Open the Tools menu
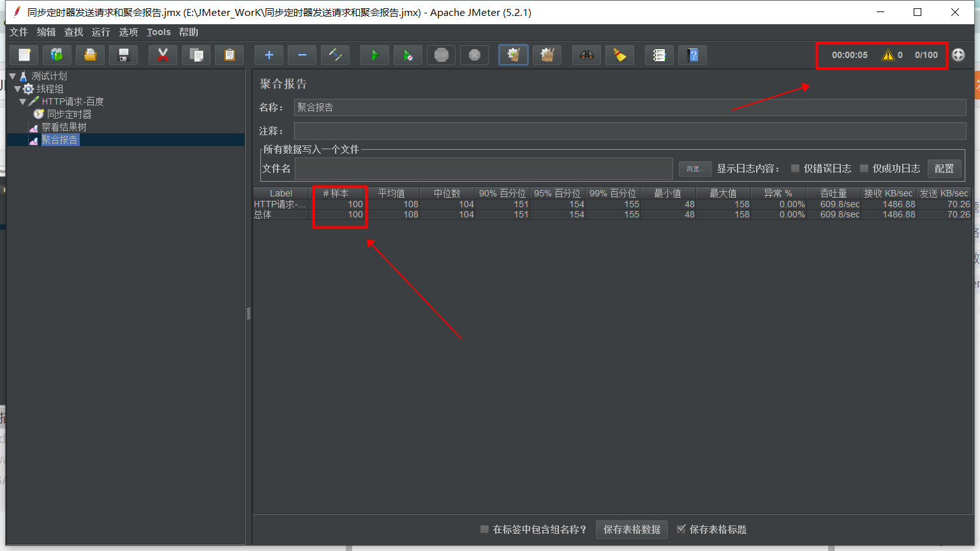Screen dimensions: 980x551 (158, 32)
